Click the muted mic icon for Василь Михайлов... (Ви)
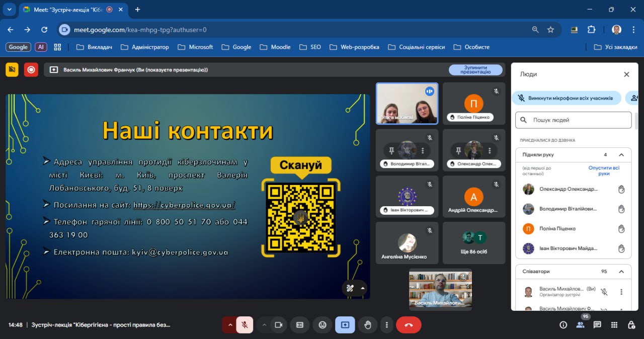 point(604,292)
